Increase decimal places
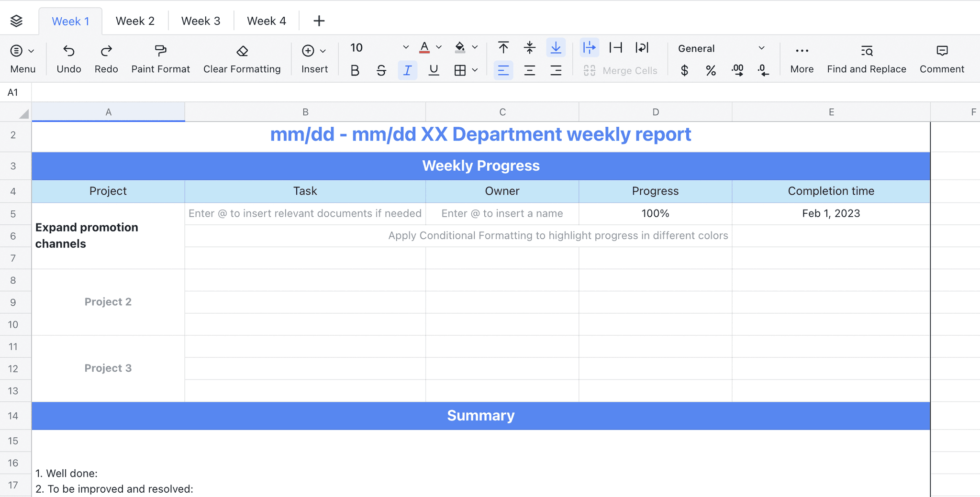The image size is (980, 497). [x=737, y=70]
